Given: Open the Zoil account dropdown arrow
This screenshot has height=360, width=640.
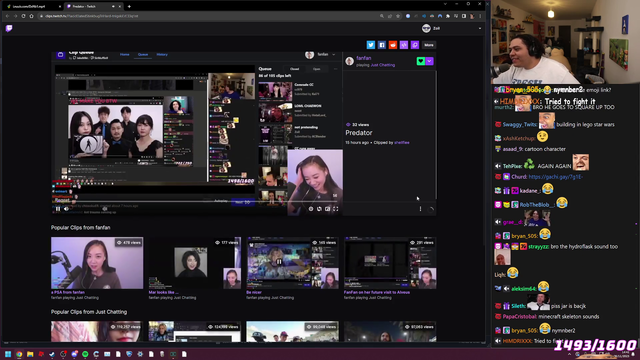Looking at the screenshot, I should click(x=480, y=28).
